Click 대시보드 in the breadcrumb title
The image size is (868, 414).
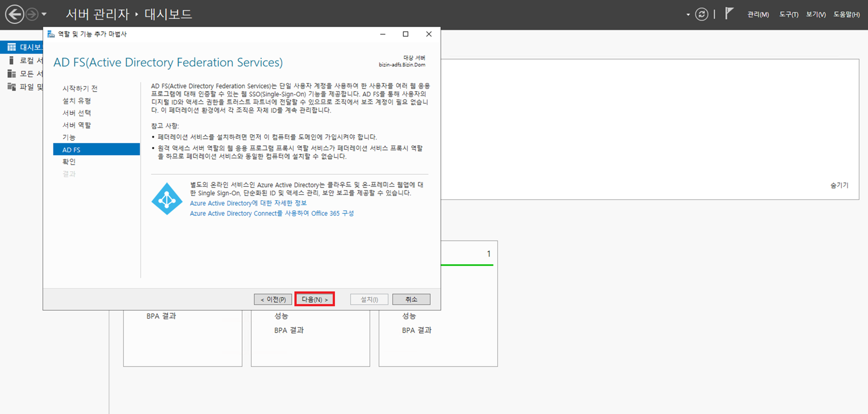tap(168, 14)
